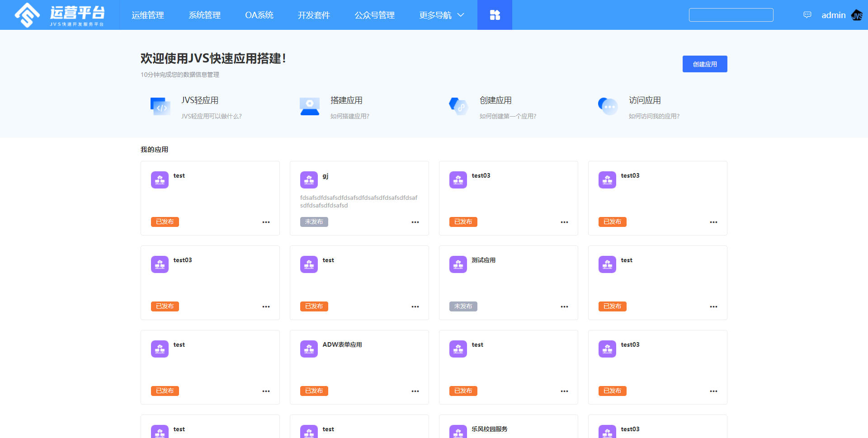This screenshot has height=438, width=868.
Task: Click the gj app title
Action: tap(325, 176)
